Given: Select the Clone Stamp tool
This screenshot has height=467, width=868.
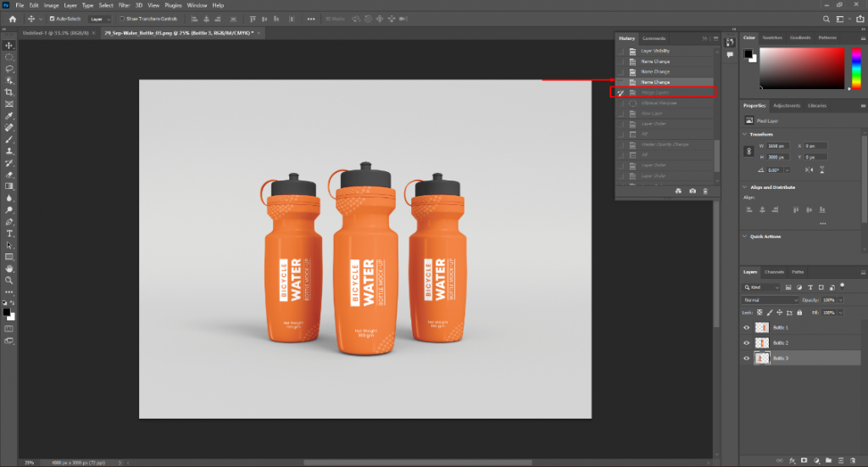Looking at the screenshot, I should (8, 151).
